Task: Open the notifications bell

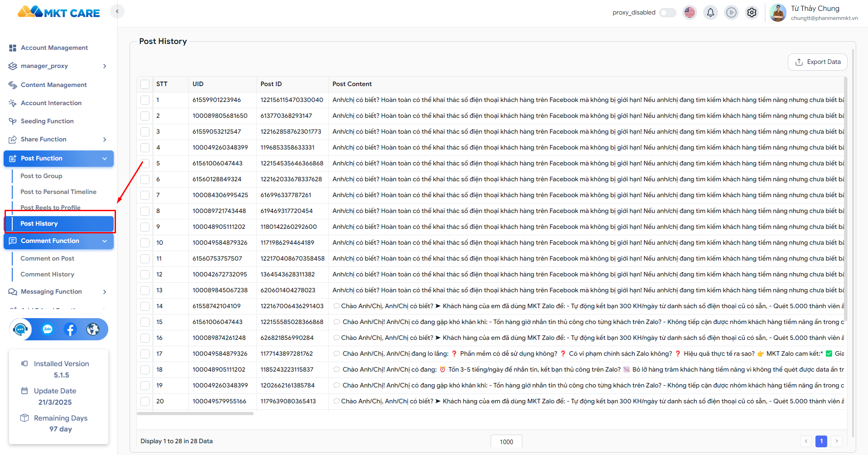Action: (710, 12)
